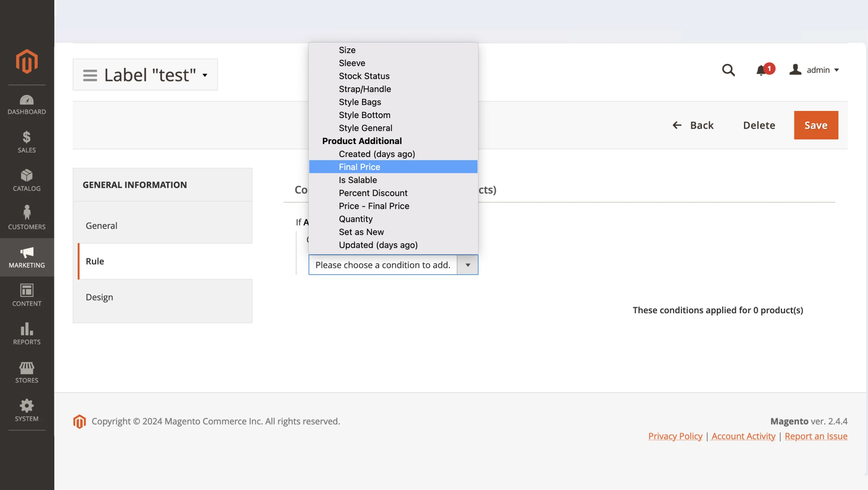Choose Percent Discount option in list
This screenshot has height=490, width=868.
click(x=373, y=193)
